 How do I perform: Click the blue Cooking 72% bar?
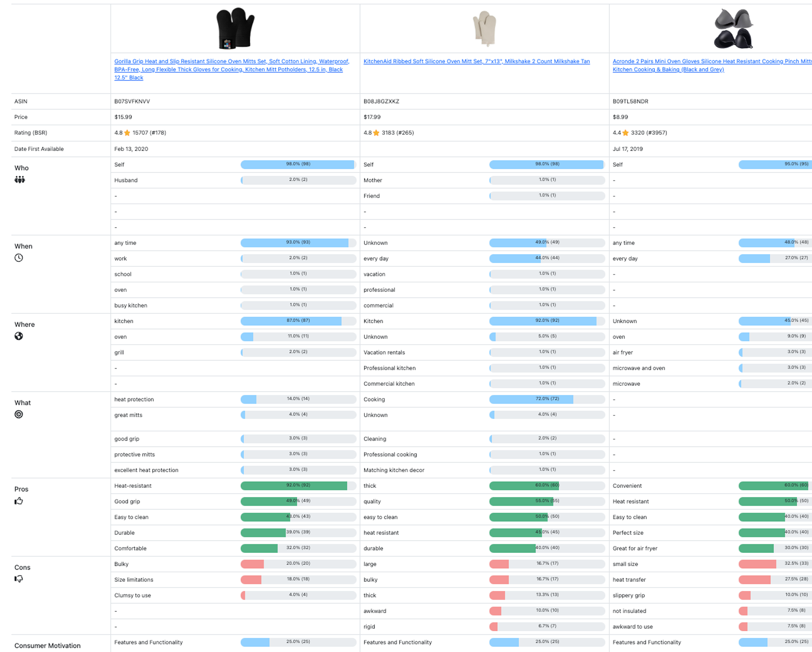tap(531, 399)
